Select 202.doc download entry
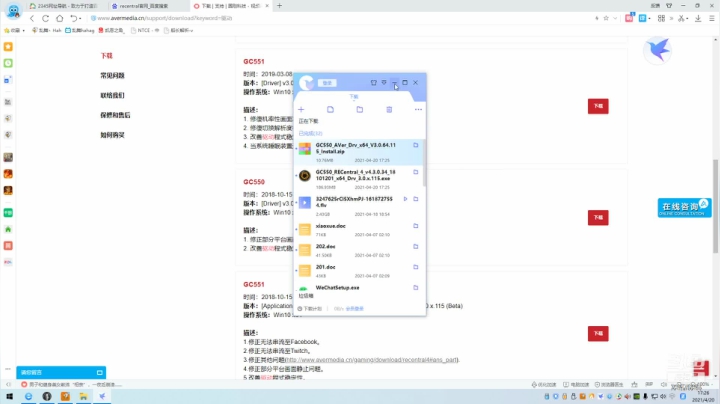This screenshot has width=720, height=404. [x=359, y=250]
